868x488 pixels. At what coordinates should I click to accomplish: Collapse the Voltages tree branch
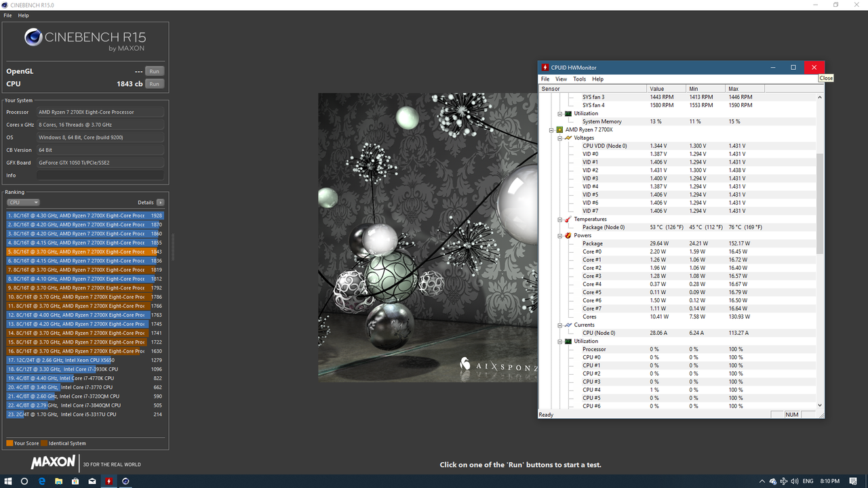click(560, 138)
